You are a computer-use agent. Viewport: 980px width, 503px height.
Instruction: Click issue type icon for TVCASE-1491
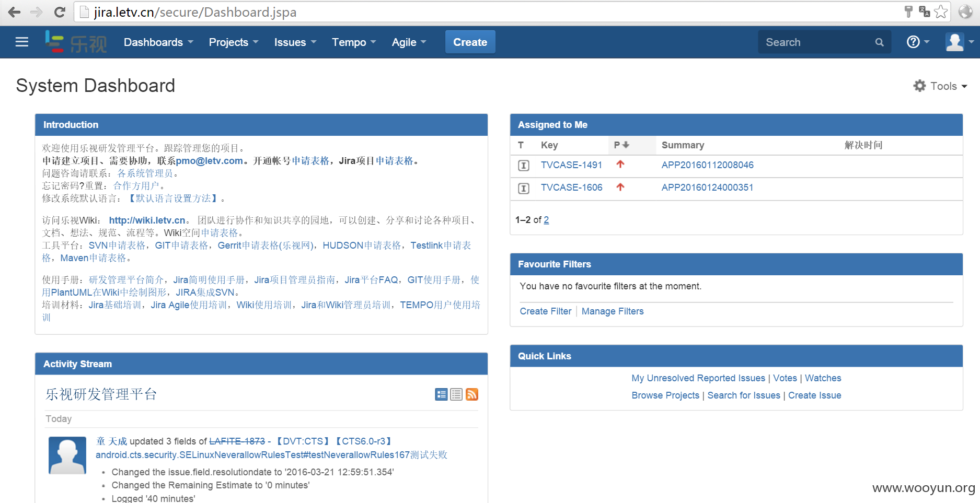click(x=523, y=166)
